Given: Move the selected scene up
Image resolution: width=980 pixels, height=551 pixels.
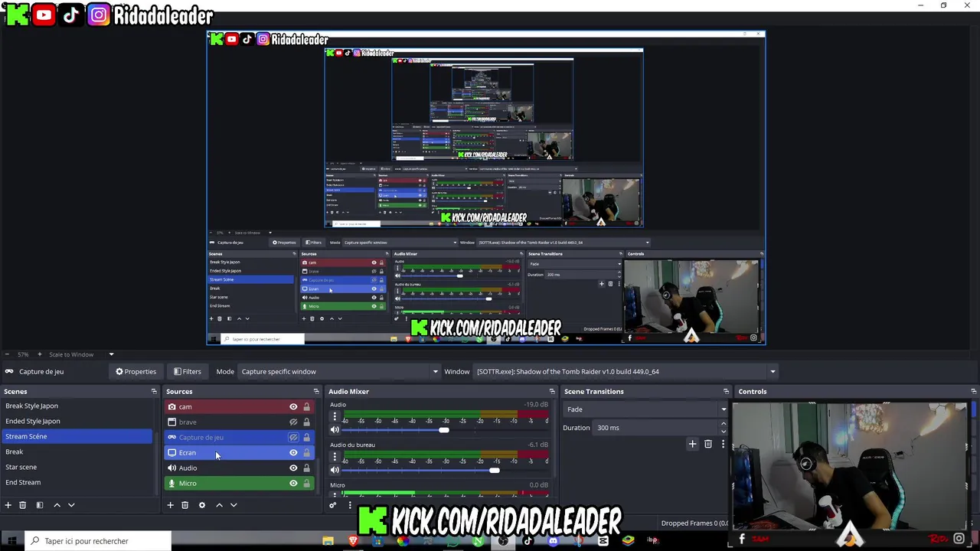Looking at the screenshot, I should coord(57,505).
